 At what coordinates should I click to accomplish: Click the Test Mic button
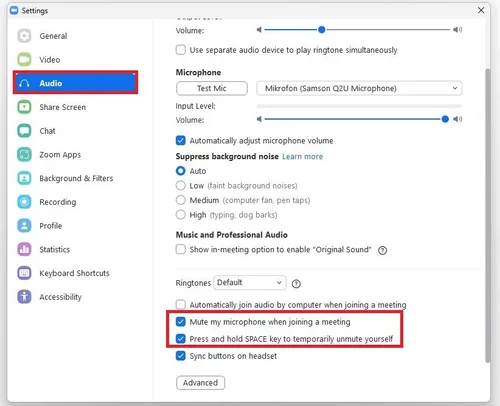tap(212, 88)
